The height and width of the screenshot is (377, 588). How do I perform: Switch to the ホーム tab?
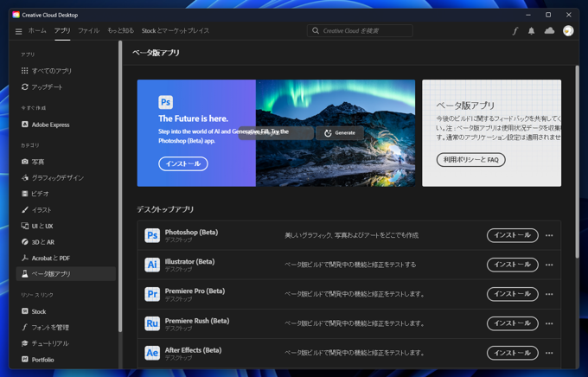pos(37,31)
